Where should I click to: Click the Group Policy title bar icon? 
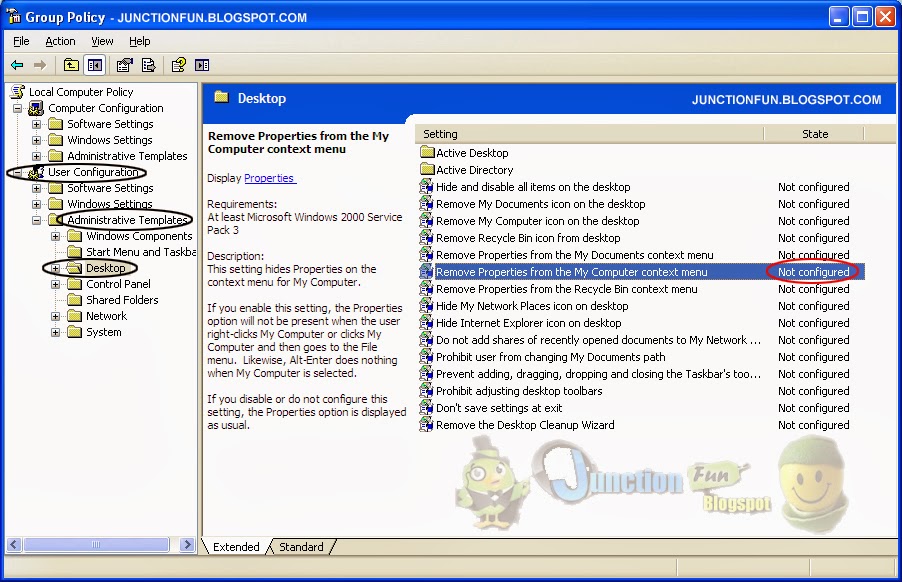(x=14, y=16)
